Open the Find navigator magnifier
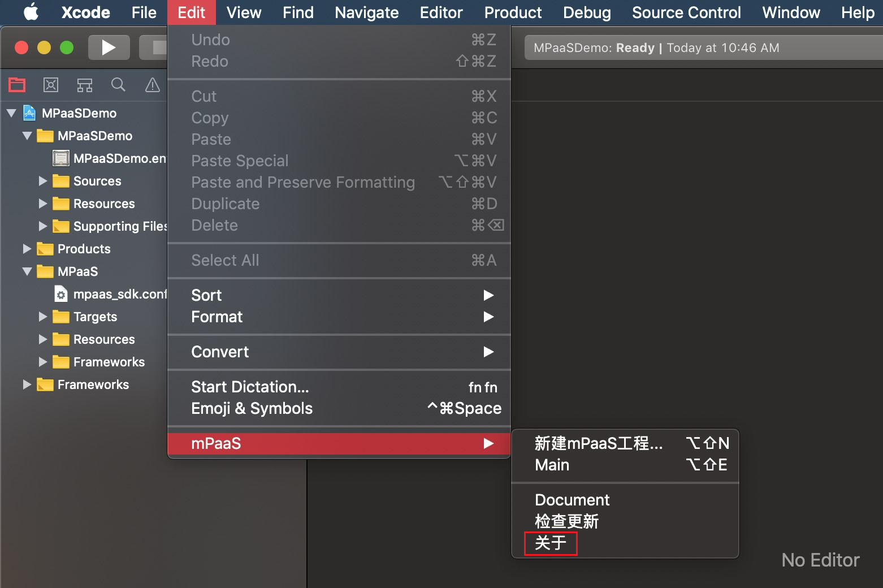Image resolution: width=883 pixels, height=588 pixels. (x=118, y=84)
